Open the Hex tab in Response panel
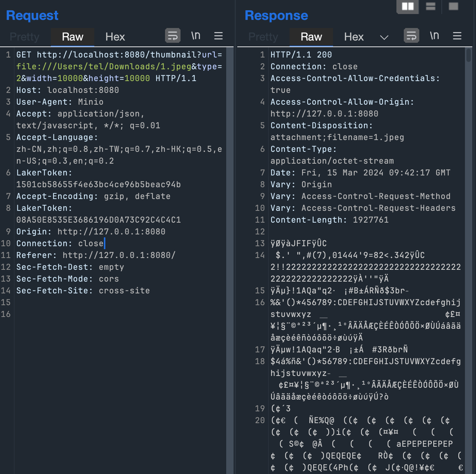The height and width of the screenshot is (474, 476). [x=354, y=37]
